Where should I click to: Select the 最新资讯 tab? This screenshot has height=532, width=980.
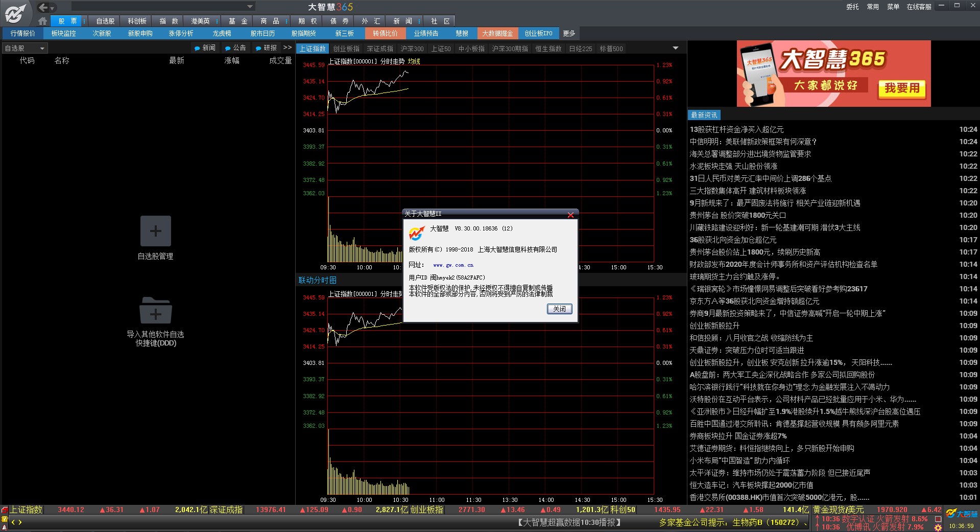704,115
